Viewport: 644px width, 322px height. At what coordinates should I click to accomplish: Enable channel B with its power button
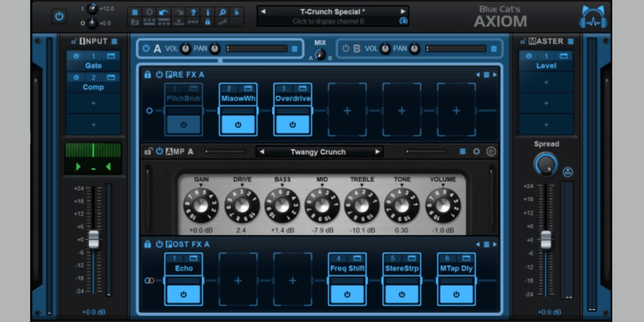(x=346, y=49)
